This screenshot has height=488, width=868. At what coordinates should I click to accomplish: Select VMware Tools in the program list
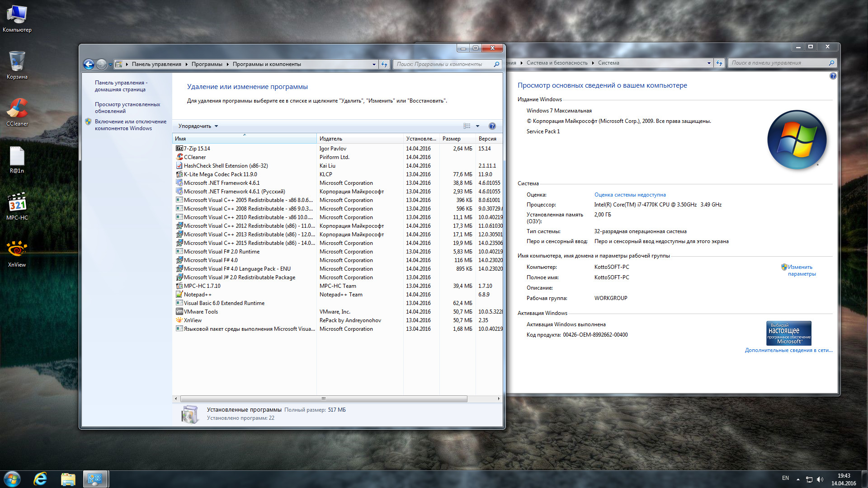click(x=338, y=311)
